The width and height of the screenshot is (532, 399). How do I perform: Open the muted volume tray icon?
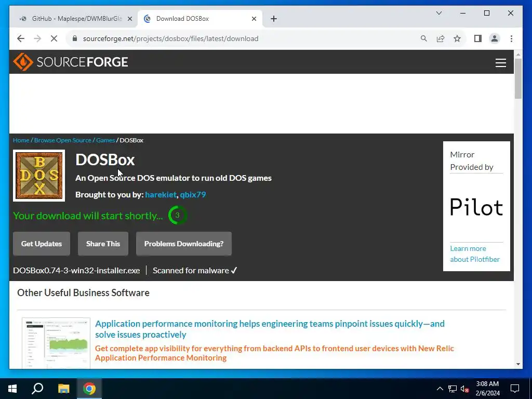(464, 389)
